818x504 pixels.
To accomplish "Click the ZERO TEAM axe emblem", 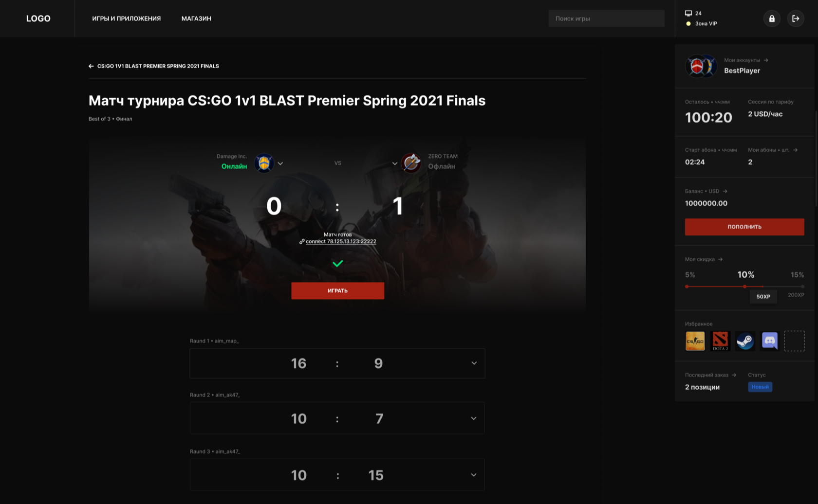I will (x=411, y=163).
